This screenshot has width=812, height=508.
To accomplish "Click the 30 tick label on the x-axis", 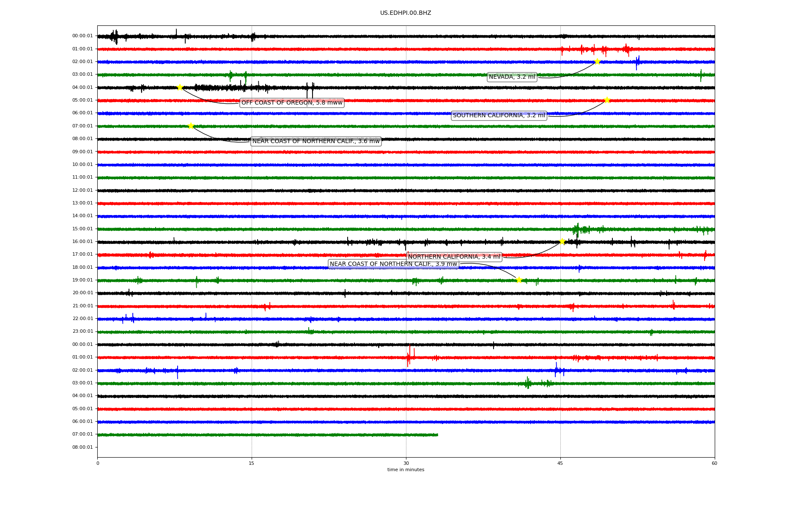I will (x=406, y=463).
